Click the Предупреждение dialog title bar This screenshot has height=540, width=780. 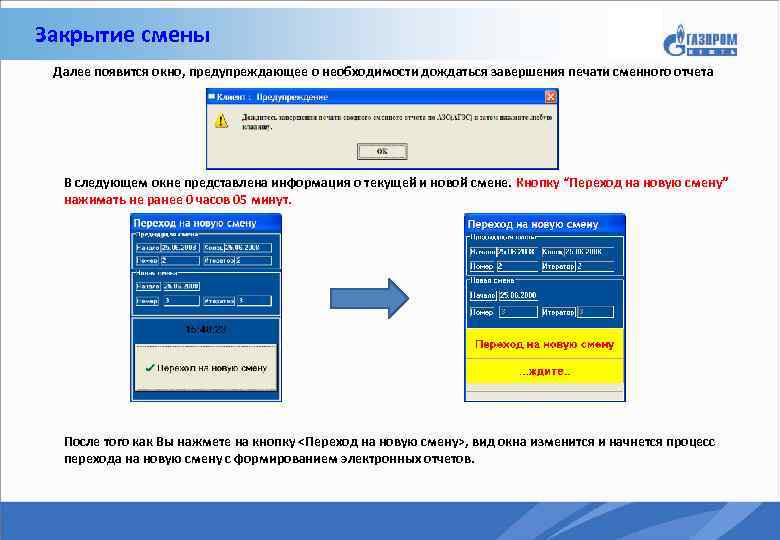[382, 97]
